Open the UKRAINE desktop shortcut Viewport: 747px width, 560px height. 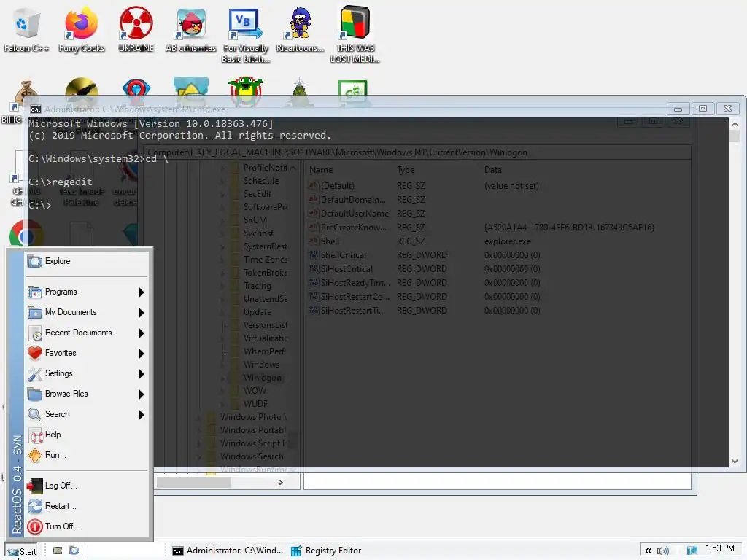[x=136, y=29]
